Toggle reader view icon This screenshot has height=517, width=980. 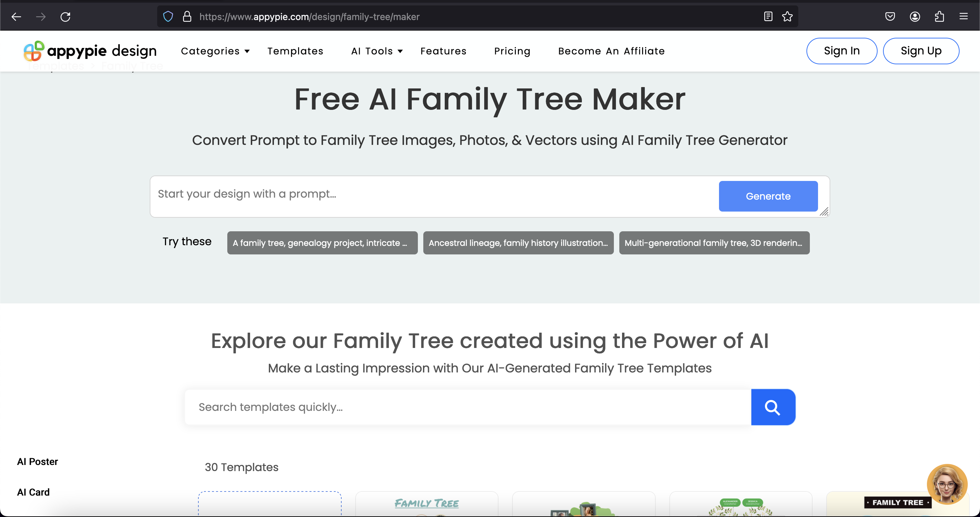click(768, 16)
